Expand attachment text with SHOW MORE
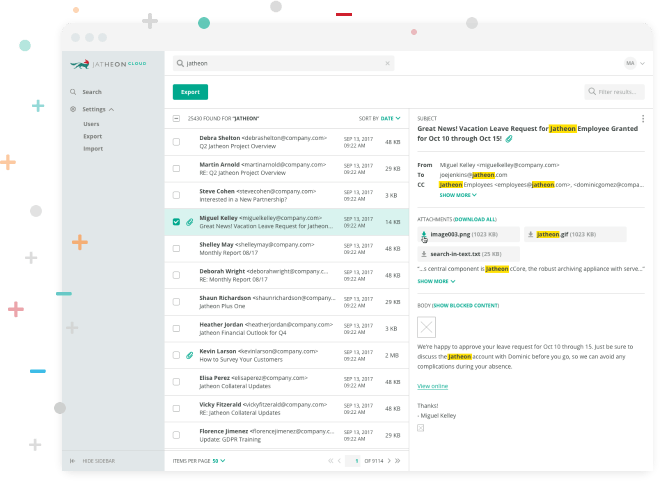 436,281
